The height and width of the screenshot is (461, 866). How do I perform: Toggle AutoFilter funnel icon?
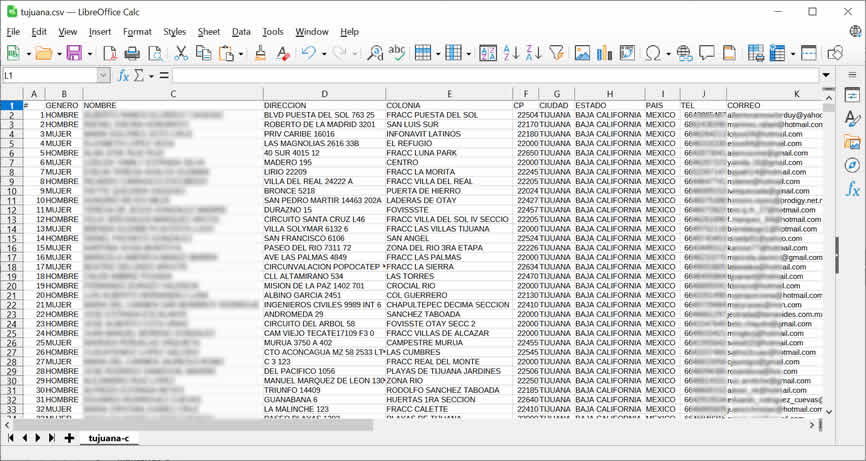click(x=557, y=53)
